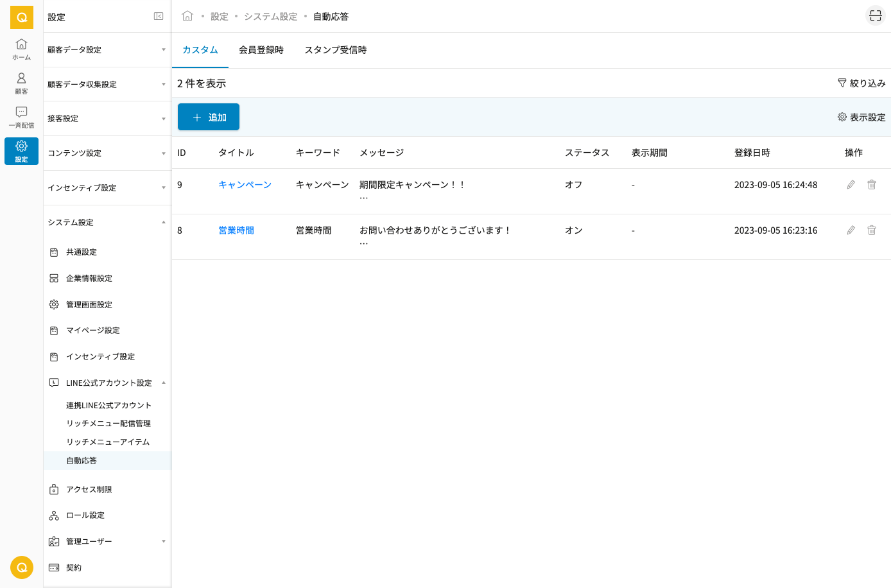The width and height of the screenshot is (891, 588).
Task: Delete the キャンペーン auto-reply entry
Action: coord(871,185)
